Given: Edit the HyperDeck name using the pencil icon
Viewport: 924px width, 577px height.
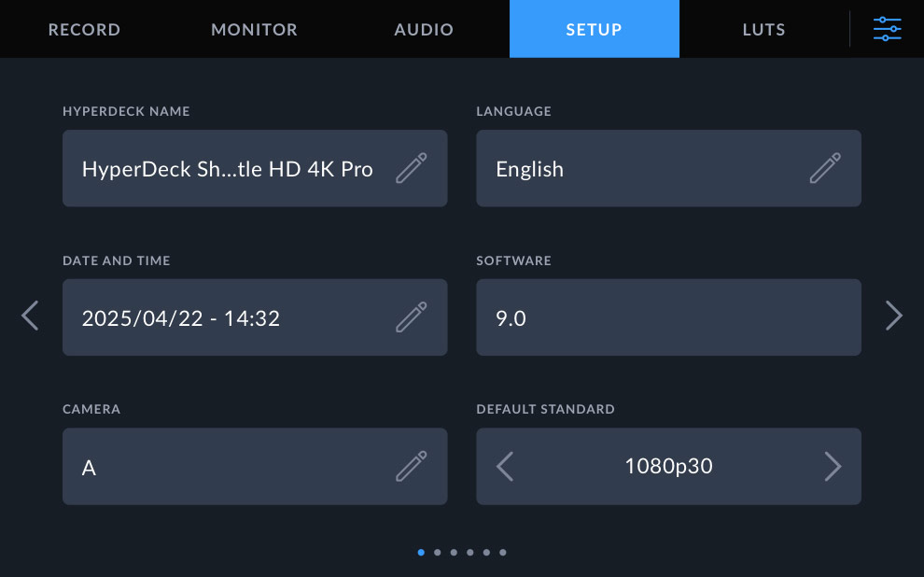Looking at the screenshot, I should [x=412, y=168].
